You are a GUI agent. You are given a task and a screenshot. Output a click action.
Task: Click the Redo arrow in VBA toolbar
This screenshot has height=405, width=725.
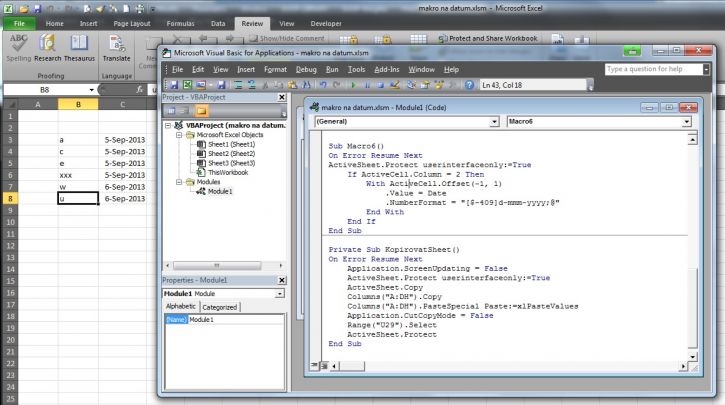[x=337, y=85]
